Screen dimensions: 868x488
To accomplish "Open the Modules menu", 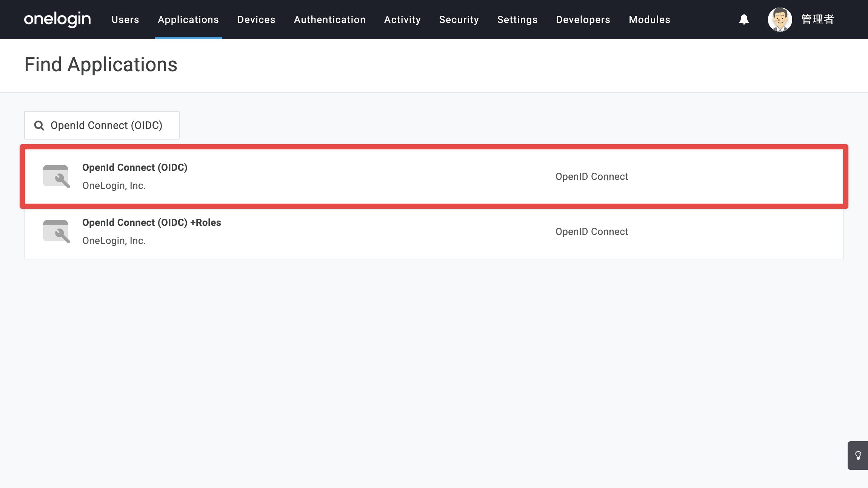I will tap(649, 20).
